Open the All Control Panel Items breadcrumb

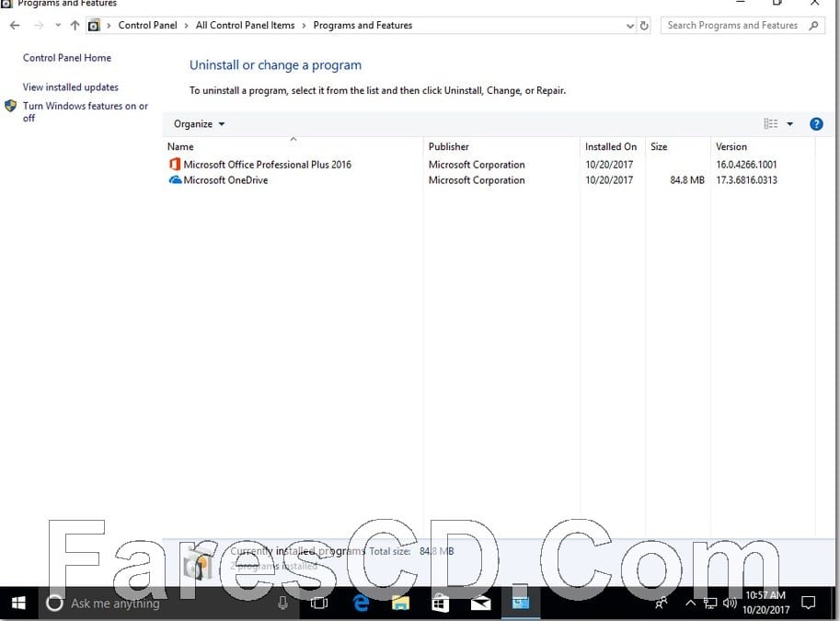(x=245, y=25)
